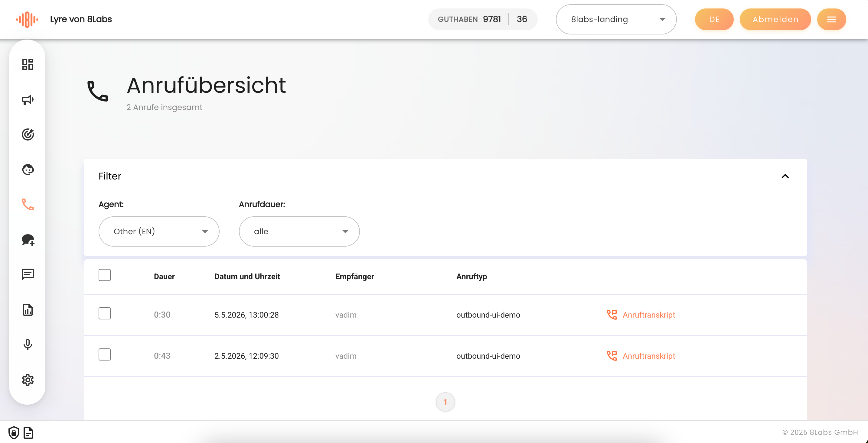Check the box for the 0:30 call
Viewport: 868px width, 443px height.
[x=104, y=313]
